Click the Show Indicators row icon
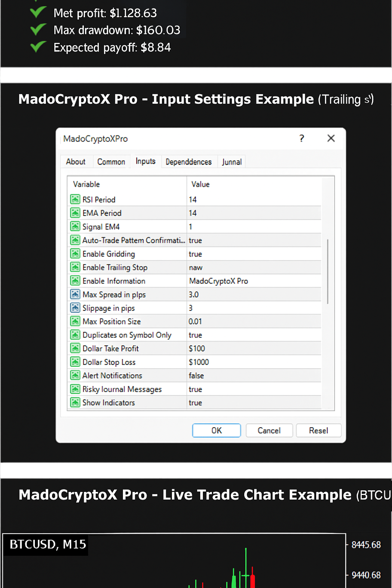This screenshot has width=392, height=588. 75,402
